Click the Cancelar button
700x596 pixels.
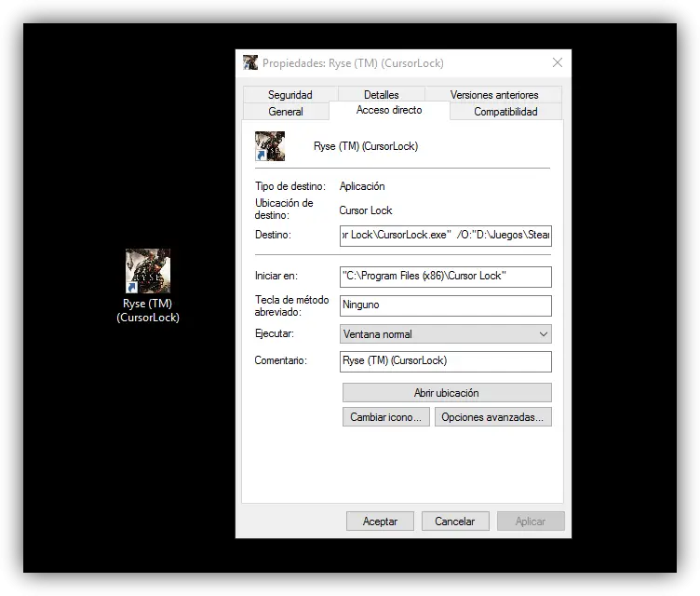click(455, 521)
